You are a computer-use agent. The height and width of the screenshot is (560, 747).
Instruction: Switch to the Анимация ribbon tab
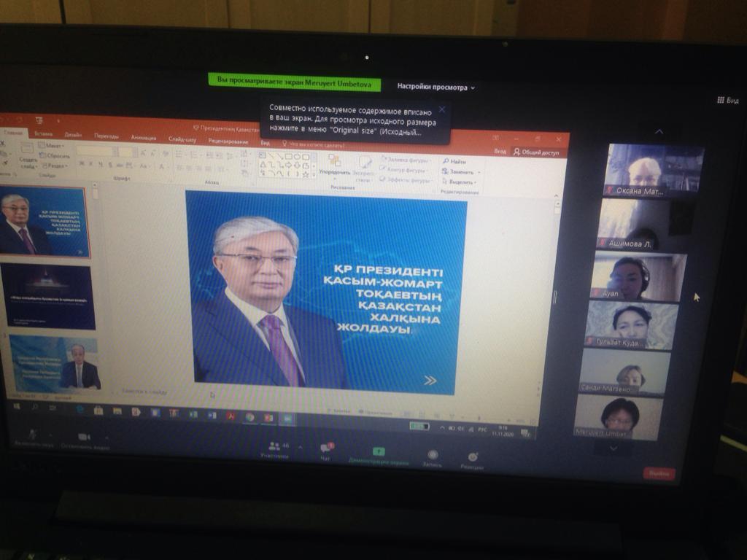pos(143,137)
